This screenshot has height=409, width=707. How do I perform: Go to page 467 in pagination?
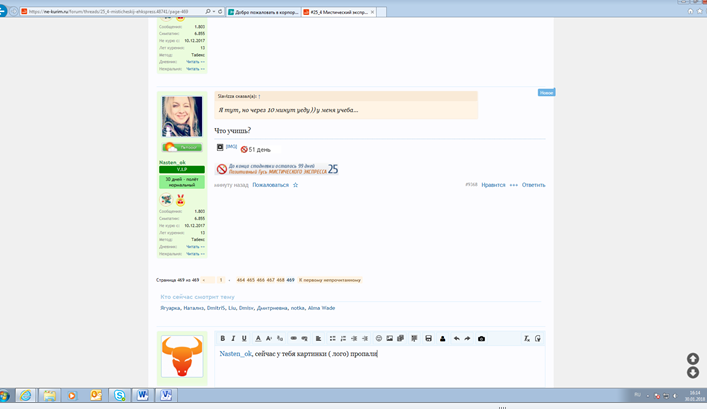click(271, 280)
